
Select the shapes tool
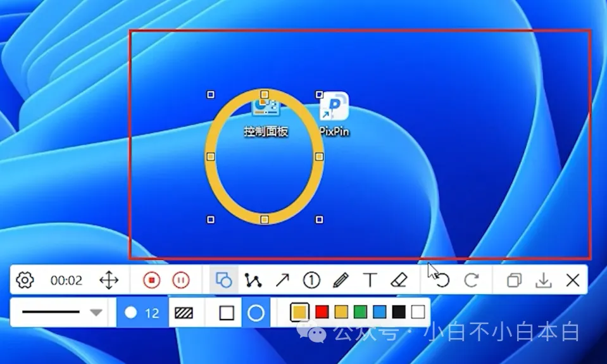pyautogui.click(x=224, y=280)
